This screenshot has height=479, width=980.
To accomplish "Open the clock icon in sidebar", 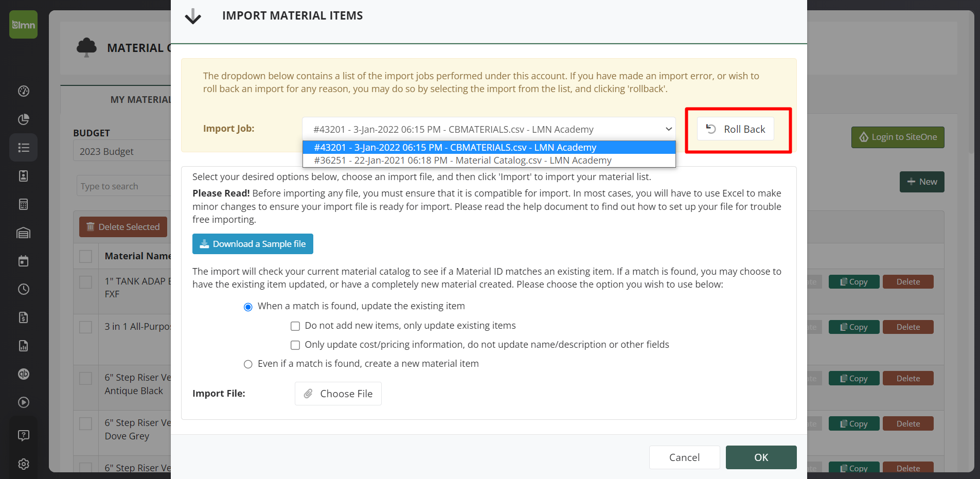I will (x=24, y=289).
